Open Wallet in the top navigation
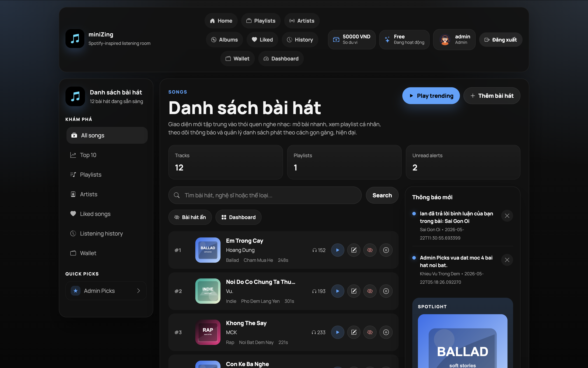Image resolution: width=588 pixels, height=368 pixels. tap(237, 59)
